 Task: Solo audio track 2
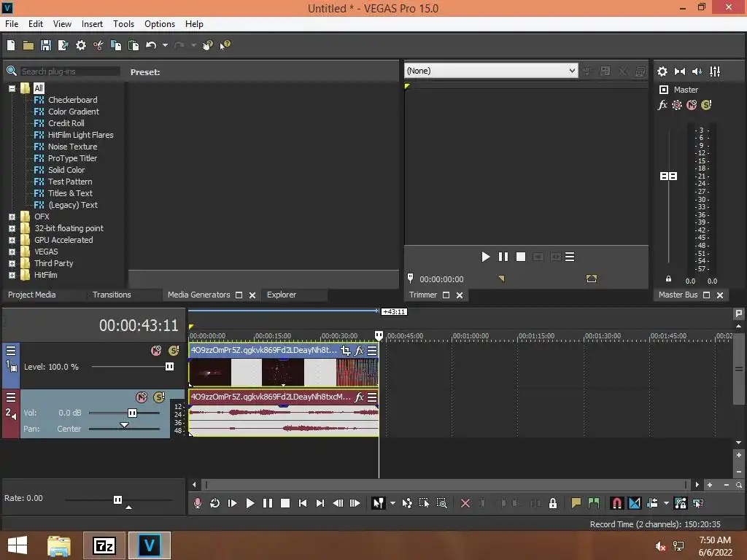[x=159, y=397]
